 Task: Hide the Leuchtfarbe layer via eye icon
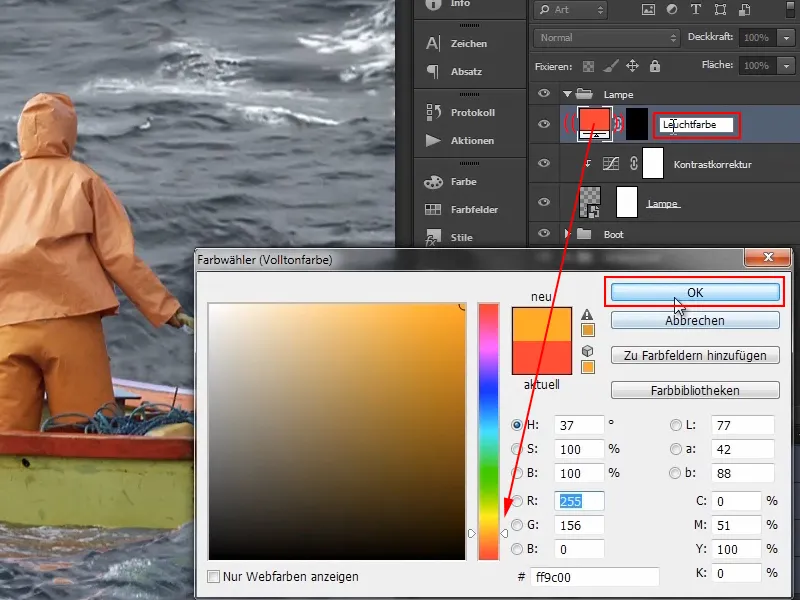coord(544,124)
